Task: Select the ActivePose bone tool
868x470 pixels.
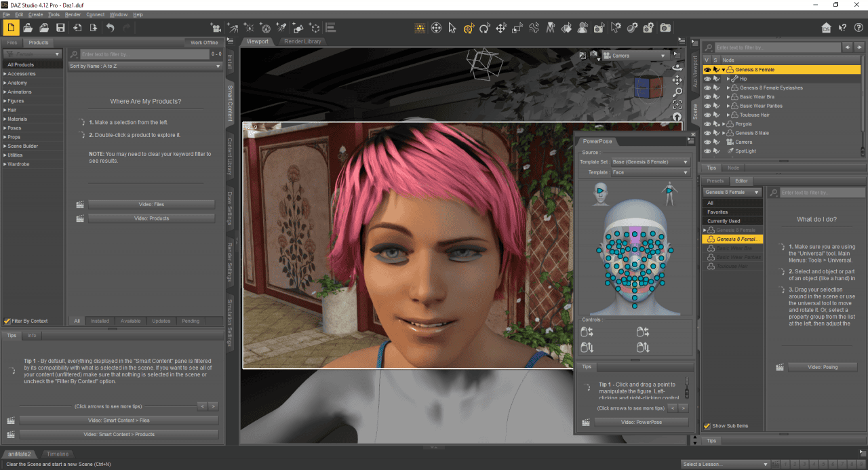Action: (x=534, y=28)
